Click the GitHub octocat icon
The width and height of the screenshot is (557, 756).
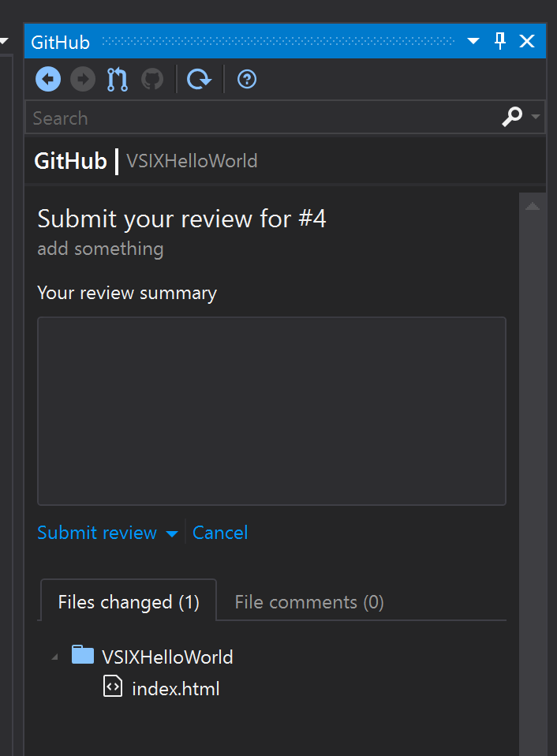coord(152,79)
